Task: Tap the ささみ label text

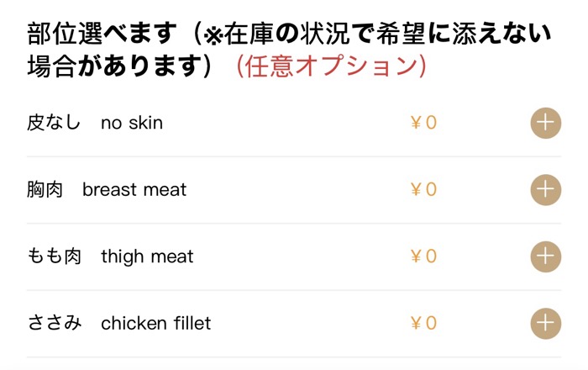Action: point(54,322)
